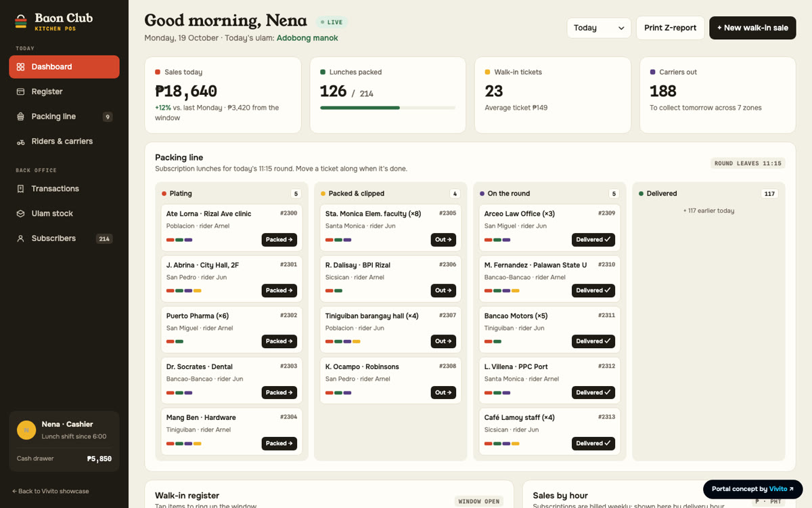Click the Baon Club burger logo

pos(21,22)
